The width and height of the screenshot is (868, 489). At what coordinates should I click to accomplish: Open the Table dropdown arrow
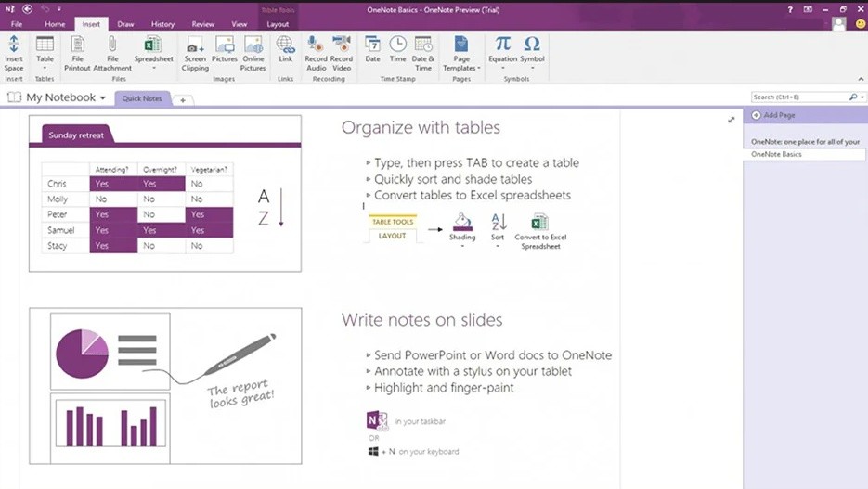[x=45, y=69]
